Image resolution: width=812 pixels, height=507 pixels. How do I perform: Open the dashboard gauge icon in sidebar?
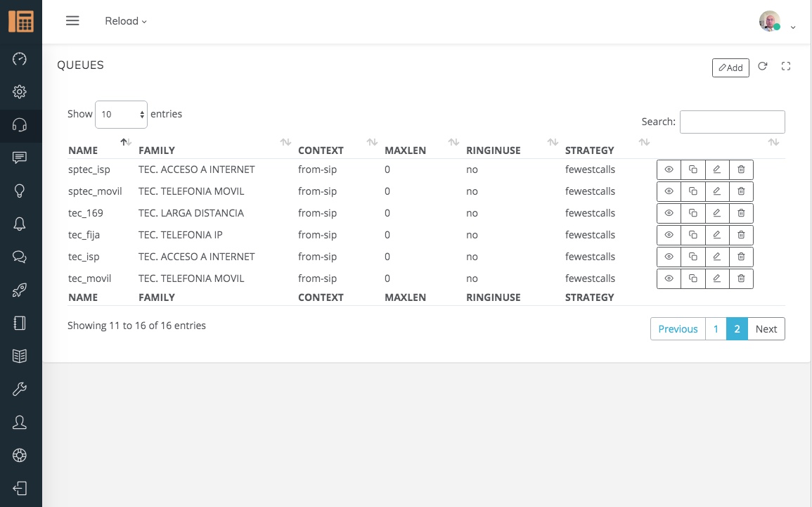[x=20, y=58]
